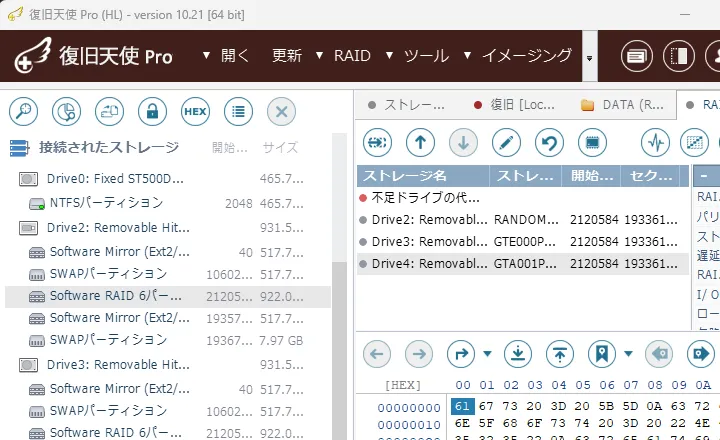Select Software RAID 6 partition under Drive2

(x=168, y=297)
